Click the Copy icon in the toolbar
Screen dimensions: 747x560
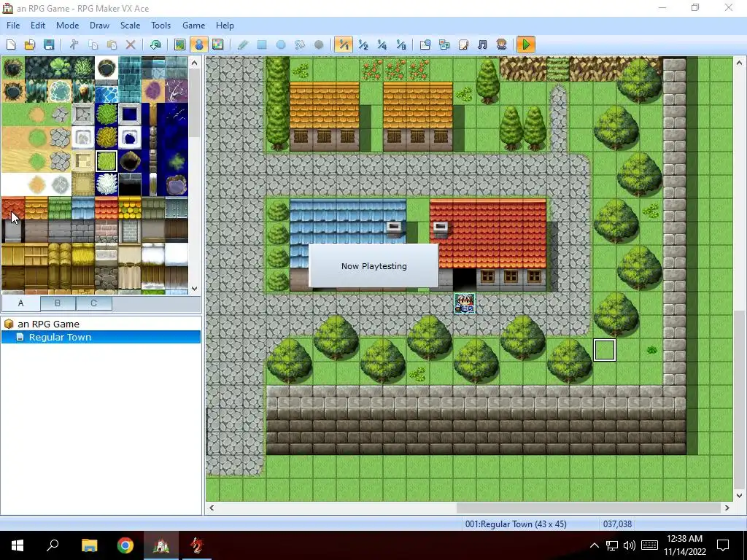tap(93, 44)
